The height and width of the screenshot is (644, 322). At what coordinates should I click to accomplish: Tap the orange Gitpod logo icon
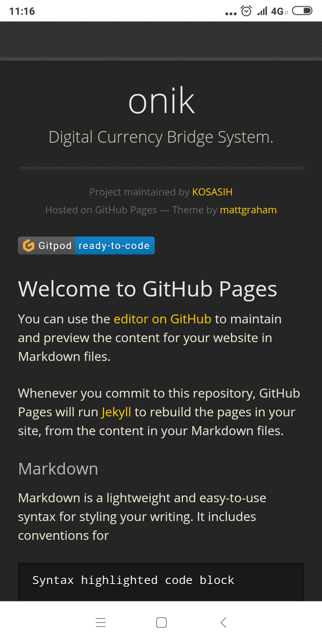29,246
